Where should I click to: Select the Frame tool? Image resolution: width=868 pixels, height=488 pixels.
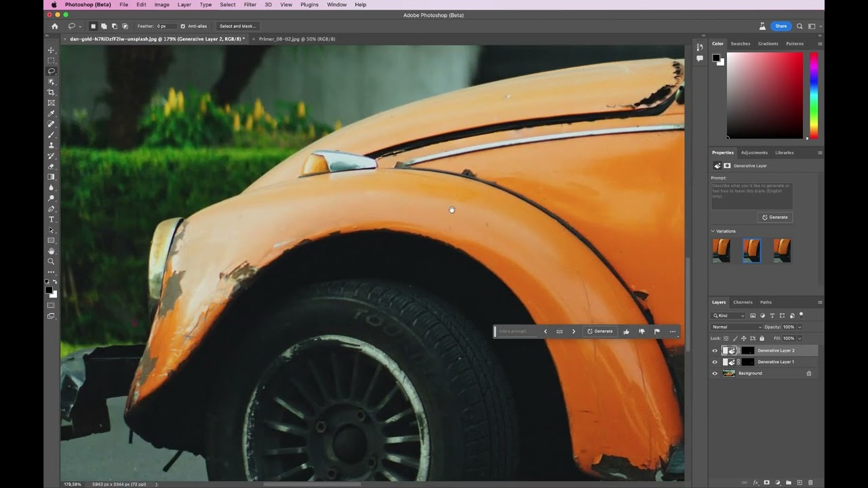coord(51,103)
